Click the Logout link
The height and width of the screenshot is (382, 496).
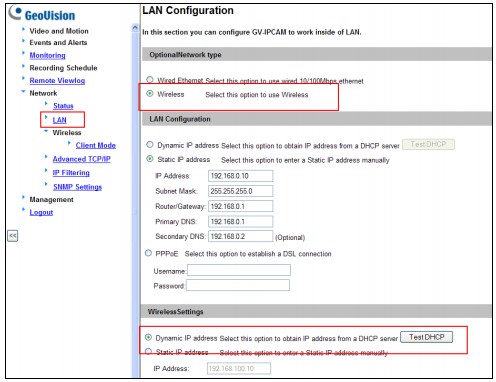pos(41,212)
